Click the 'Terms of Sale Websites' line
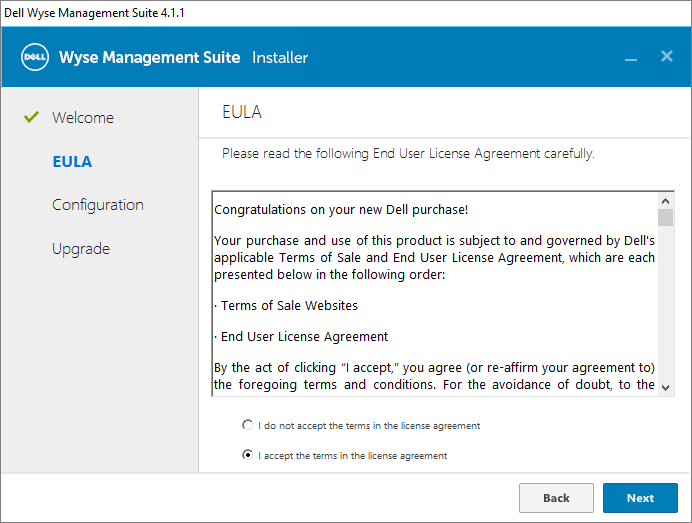692x523 pixels. pyautogui.click(x=289, y=305)
